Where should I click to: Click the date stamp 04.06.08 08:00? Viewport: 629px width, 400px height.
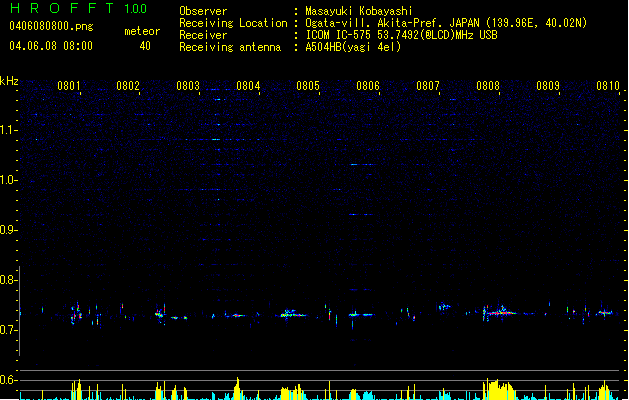[x=51, y=46]
